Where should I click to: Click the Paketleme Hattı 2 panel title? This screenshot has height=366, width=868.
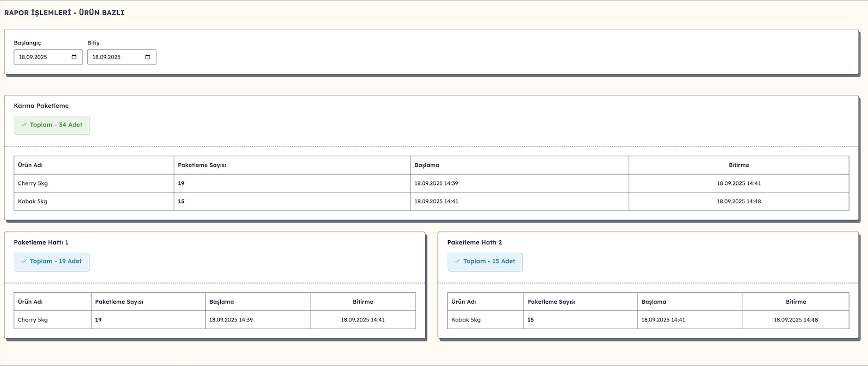(474, 242)
